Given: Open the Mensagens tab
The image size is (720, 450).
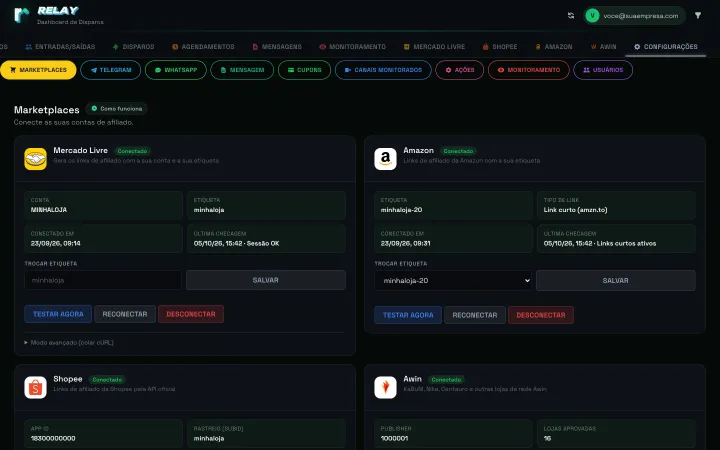Looking at the screenshot, I should tap(277, 47).
